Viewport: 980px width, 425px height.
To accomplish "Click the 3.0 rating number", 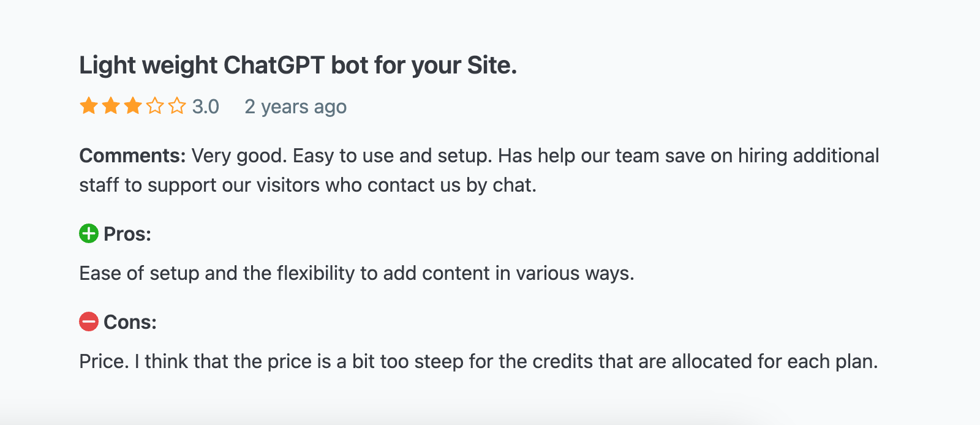I will (x=206, y=107).
